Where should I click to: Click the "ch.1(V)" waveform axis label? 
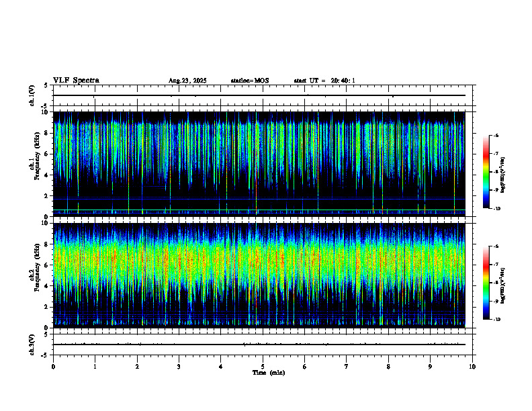point(32,95)
